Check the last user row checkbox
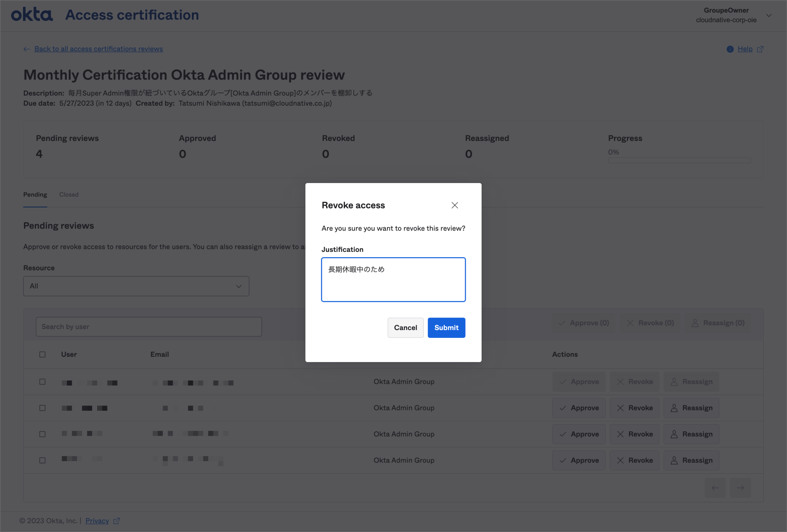Screen dimensions: 787x532 [42, 460]
